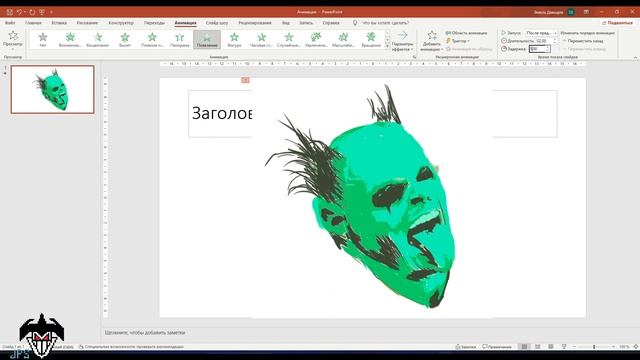Viewport: 640px width, 360px height.
Task: Select the green face picture on the slide
Action: 372,197
